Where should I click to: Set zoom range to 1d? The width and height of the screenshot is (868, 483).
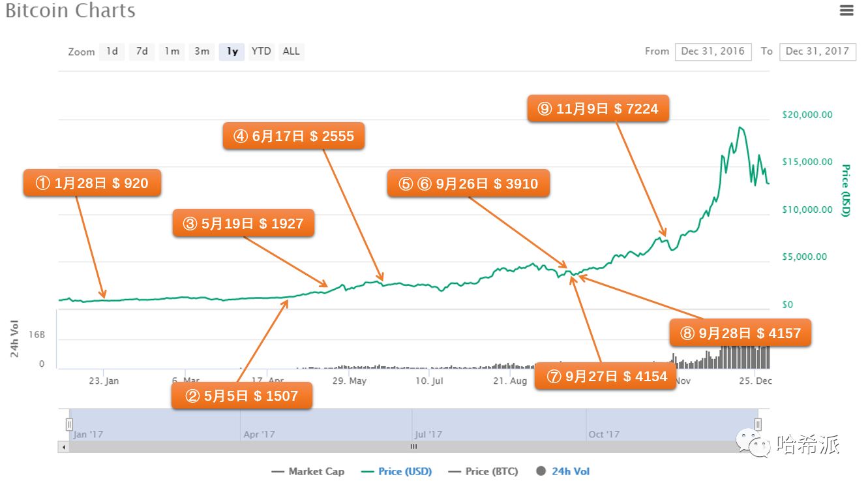[x=112, y=52]
